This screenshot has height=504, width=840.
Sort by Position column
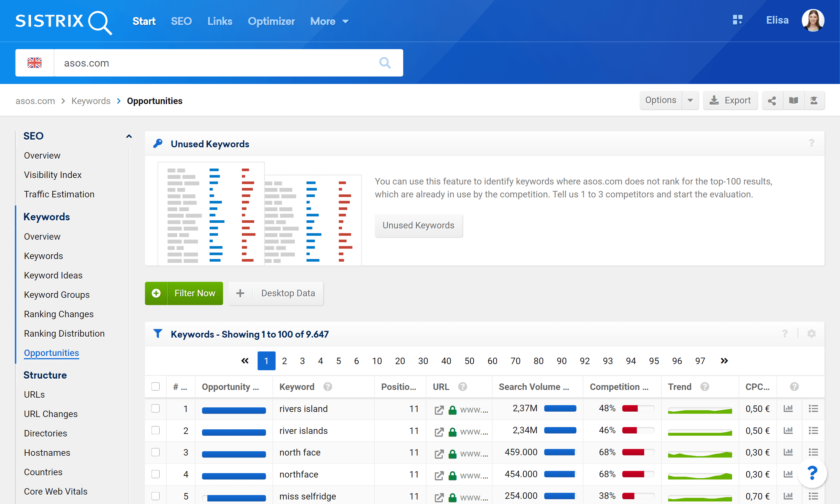pyautogui.click(x=399, y=387)
